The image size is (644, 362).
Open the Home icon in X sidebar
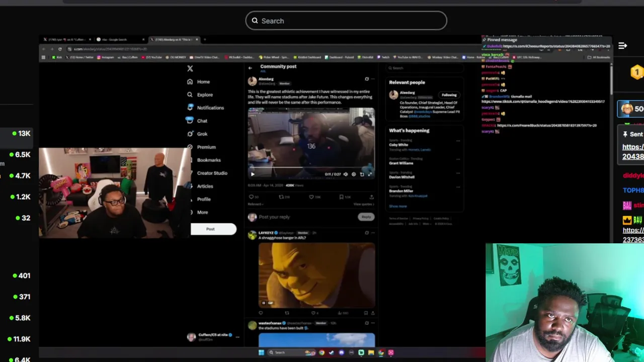[x=190, y=81]
